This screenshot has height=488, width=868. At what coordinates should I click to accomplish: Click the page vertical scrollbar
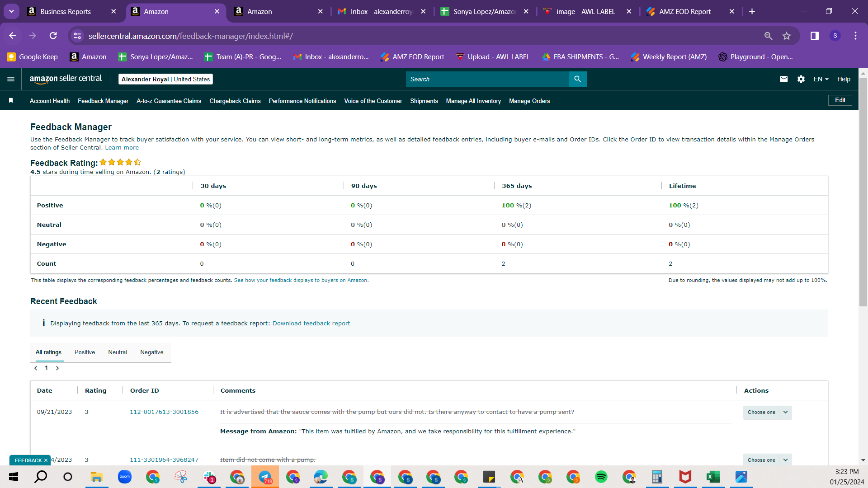click(x=863, y=192)
